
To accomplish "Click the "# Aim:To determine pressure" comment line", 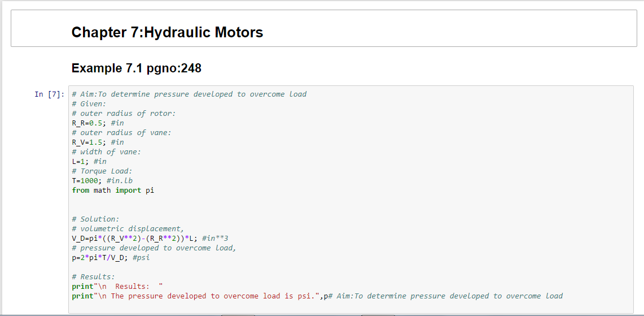I will click(x=189, y=94).
